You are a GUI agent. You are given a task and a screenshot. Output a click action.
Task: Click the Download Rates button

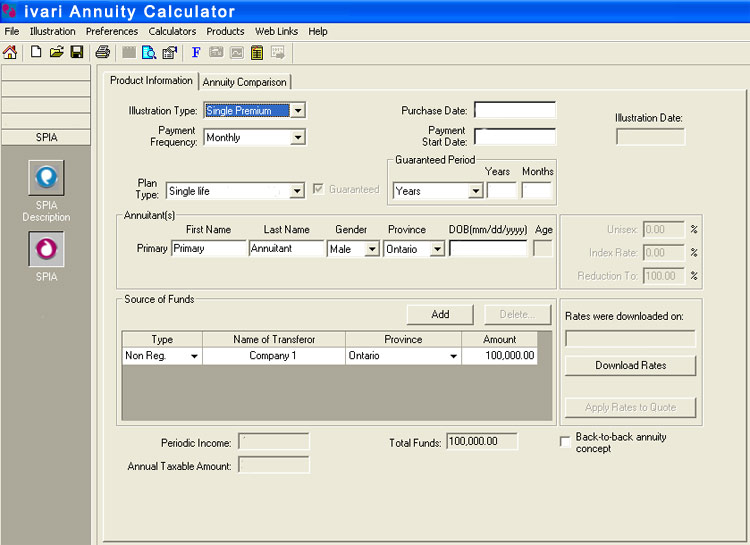click(630, 366)
